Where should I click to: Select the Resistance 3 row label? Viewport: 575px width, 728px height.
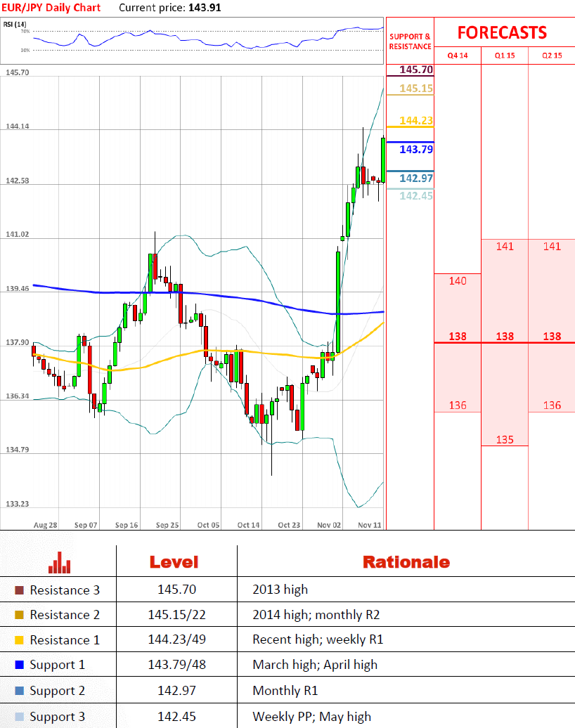[x=65, y=590]
